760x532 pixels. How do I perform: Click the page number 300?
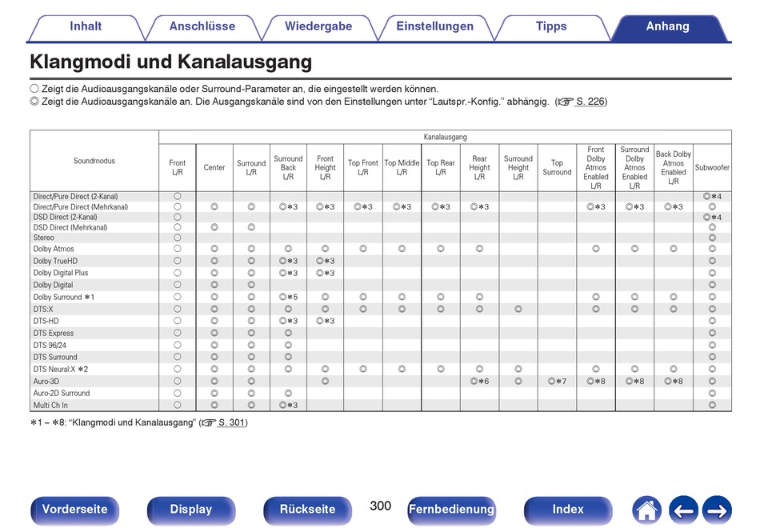click(x=380, y=506)
